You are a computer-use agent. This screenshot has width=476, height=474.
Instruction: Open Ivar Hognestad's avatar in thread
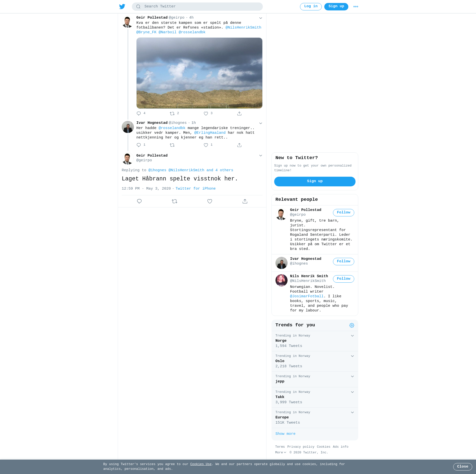tap(128, 127)
